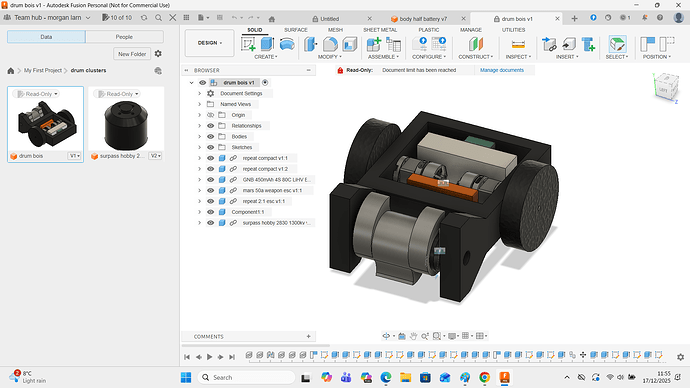The height and width of the screenshot is (388, 690).
Task: Click the Change Parameters table icon
Action: click(x=439, y=44)
